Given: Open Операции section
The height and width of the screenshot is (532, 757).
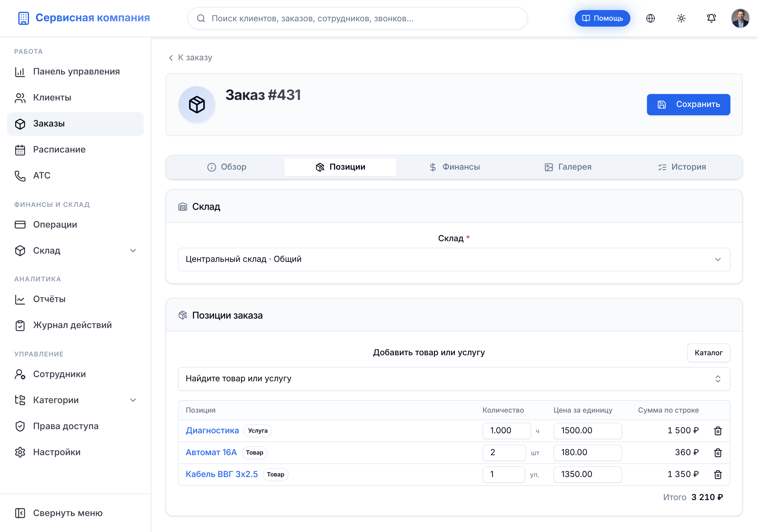Looking at the screenshot, I should 75,224.
